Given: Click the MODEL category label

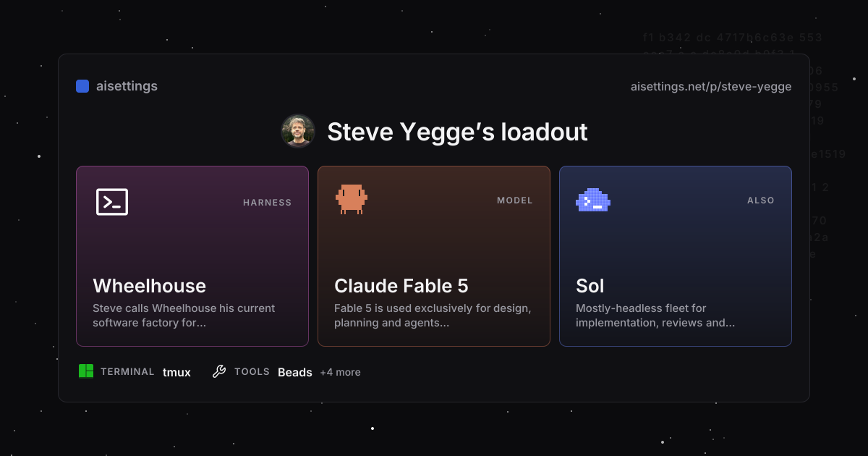Looking at the screenshot, I should click(x=515, y=200).
